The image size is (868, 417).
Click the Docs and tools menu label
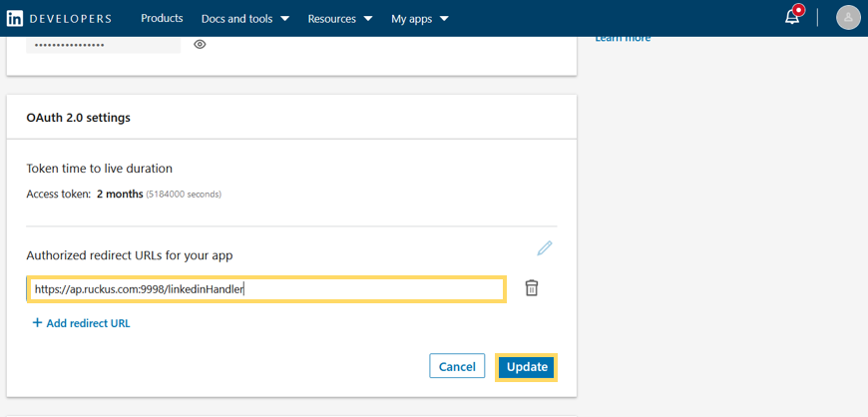[236, 18]
